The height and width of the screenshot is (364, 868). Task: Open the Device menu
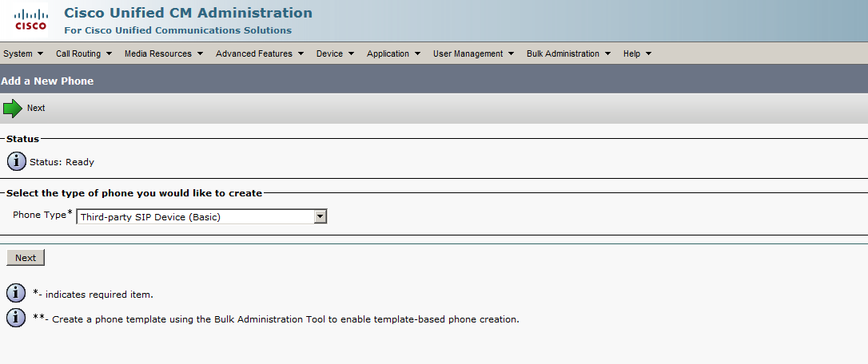[x=336, y=53]
